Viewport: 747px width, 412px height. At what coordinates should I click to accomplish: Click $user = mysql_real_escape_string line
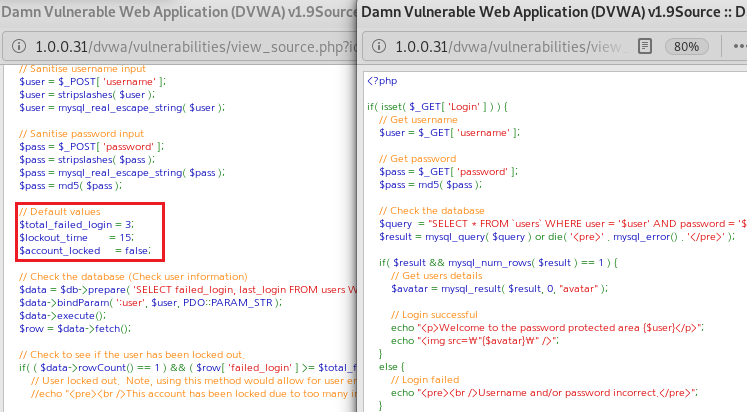[122, 108]
